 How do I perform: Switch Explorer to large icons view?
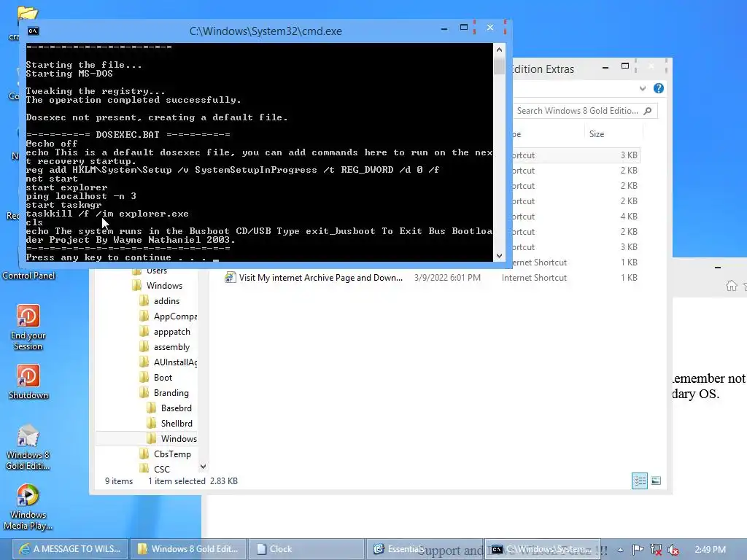click(x=656, y=481)
